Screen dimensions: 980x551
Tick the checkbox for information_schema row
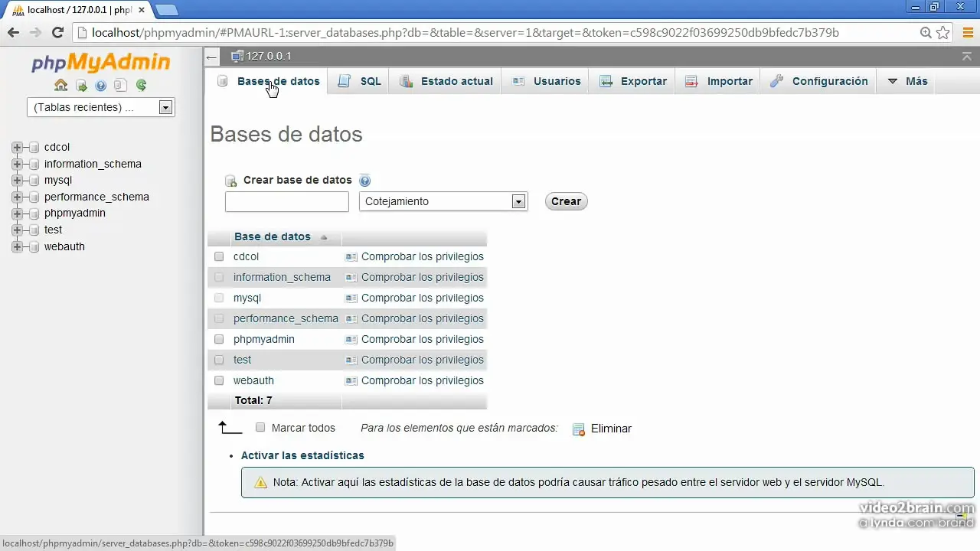click(219, 278)
